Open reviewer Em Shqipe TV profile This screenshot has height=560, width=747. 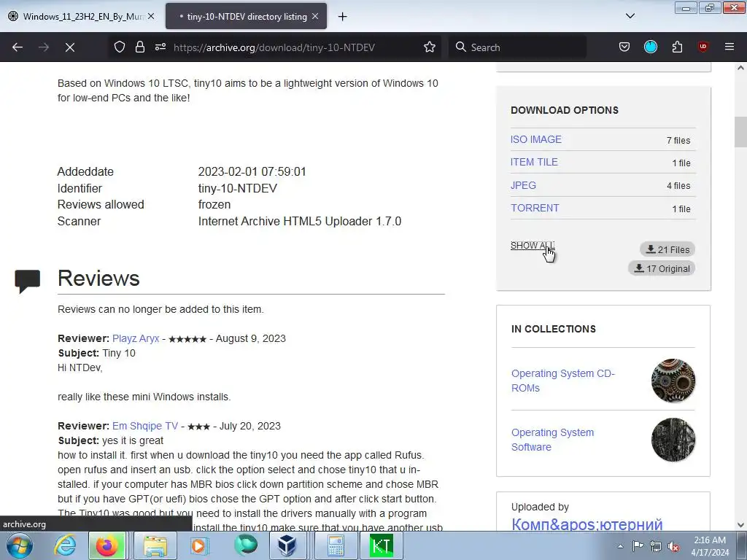click(x=145, y=426)
